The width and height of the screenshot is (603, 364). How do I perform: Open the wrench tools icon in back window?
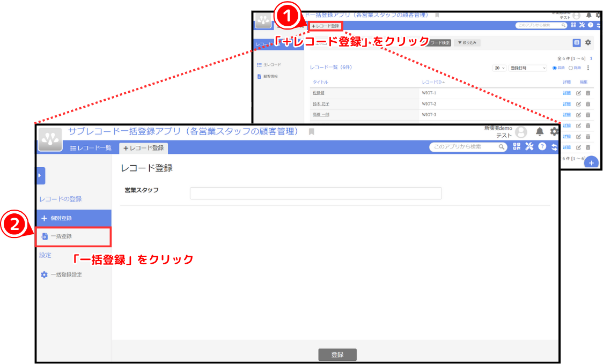pos(582,25)
